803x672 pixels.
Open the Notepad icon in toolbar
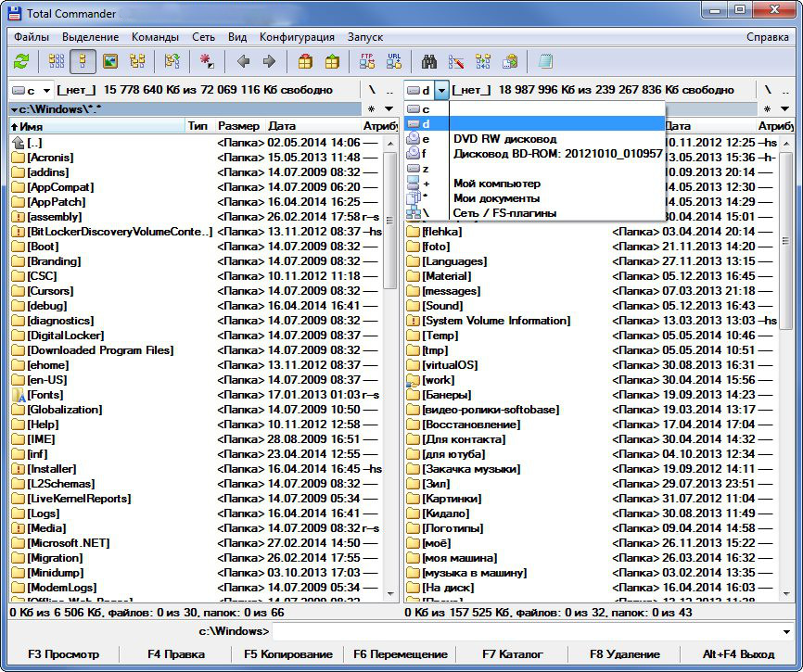tap(545, 62)
